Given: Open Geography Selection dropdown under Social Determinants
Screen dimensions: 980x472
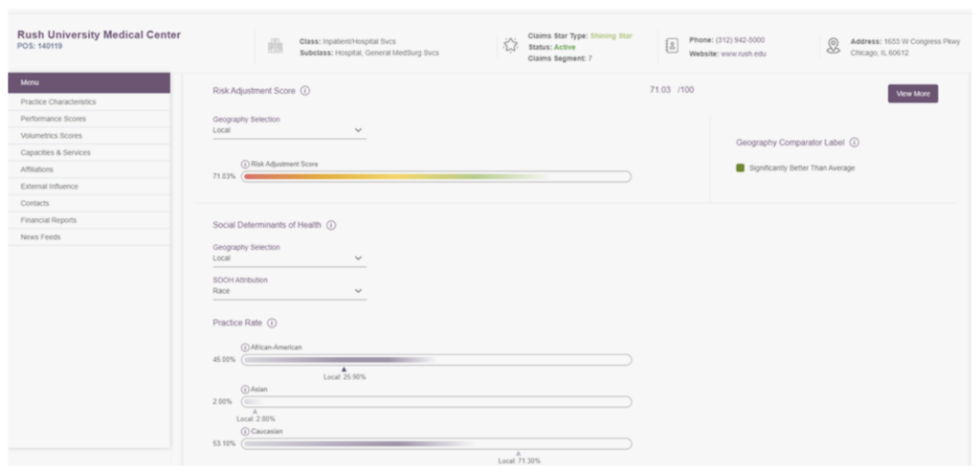Looking at the screenshot, I should coord(288,258).
